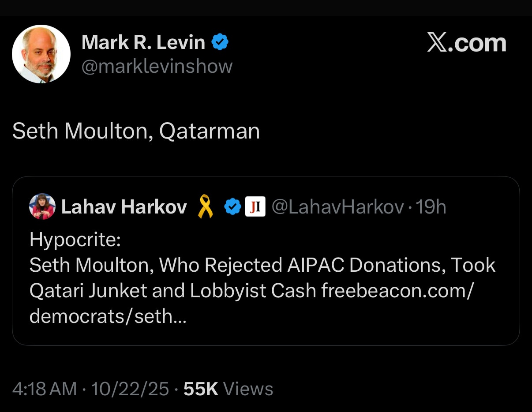Open Lahav Harkov's small avatar

tap(42, 206)
